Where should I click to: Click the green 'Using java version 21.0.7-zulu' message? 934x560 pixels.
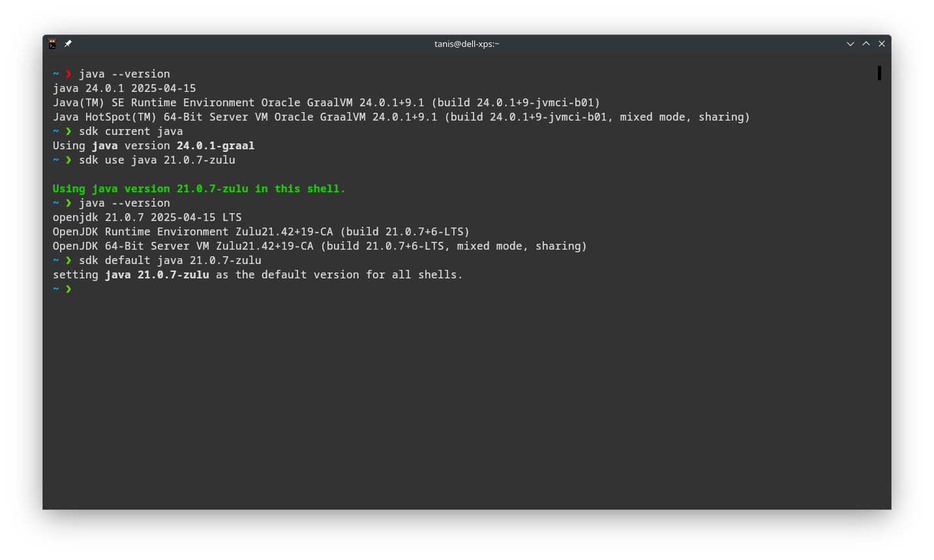(199, 189)
